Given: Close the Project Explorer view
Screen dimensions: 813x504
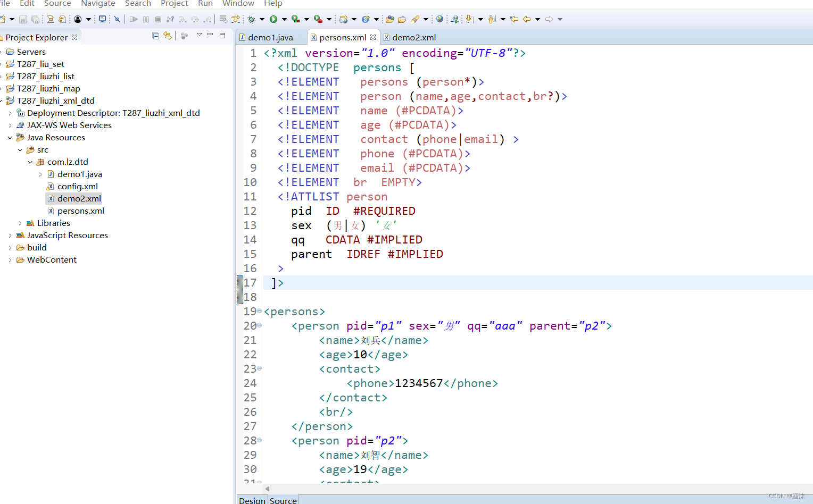Looking at the screenshot, I should [x=74, y=37].
